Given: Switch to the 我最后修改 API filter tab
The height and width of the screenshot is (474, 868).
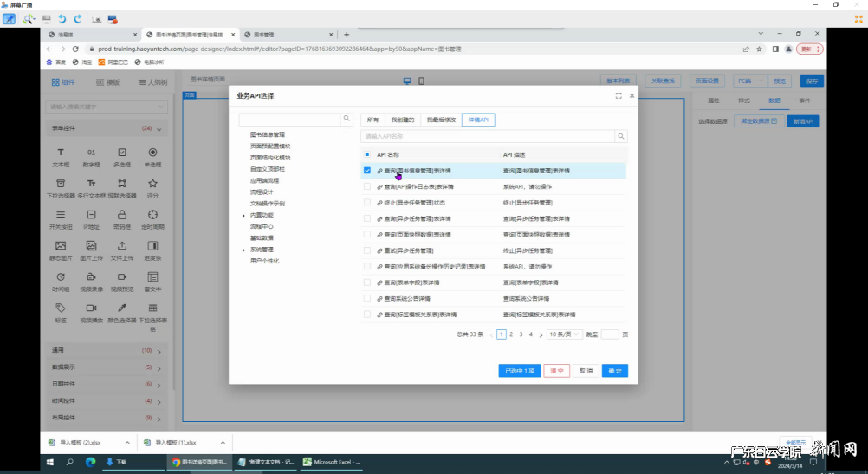Looking at the screenshot, I should [x=441, y=120].
